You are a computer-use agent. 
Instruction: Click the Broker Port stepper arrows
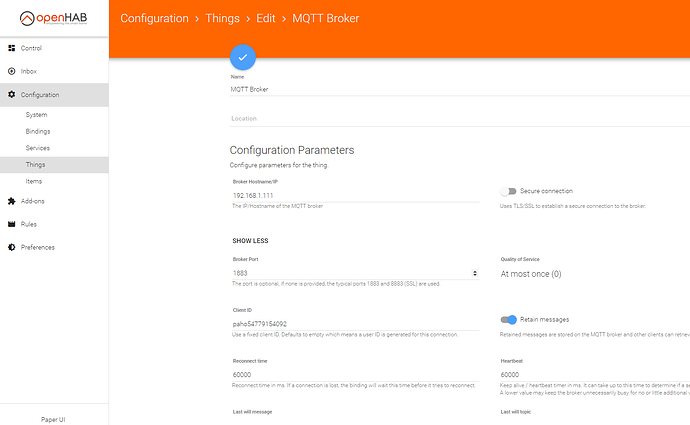point(474,273)
